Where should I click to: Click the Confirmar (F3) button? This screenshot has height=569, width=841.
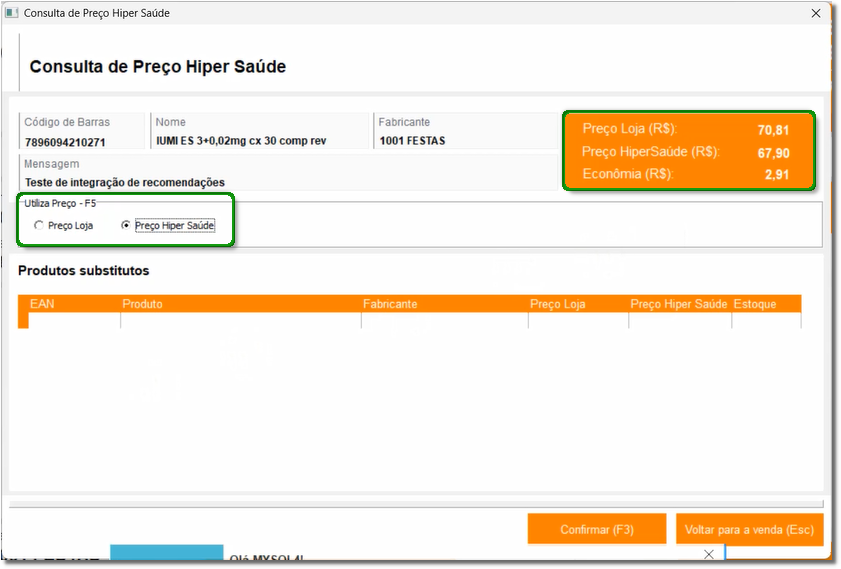[597, 529]
